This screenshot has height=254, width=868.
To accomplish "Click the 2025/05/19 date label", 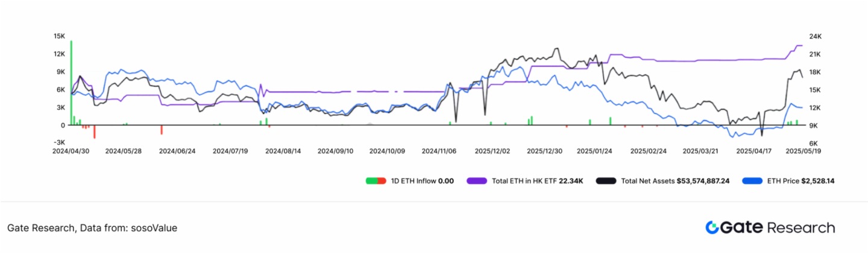I will [x=803, y=151].
